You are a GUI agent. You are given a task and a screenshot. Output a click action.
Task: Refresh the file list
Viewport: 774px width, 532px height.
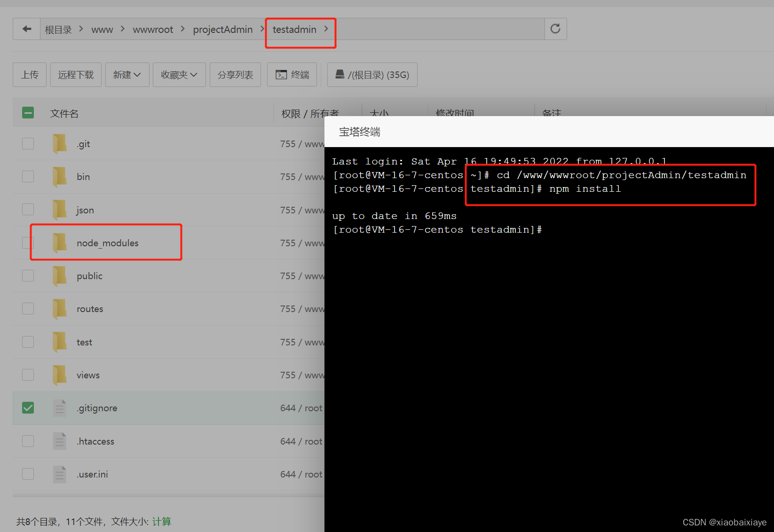pyautogui.click(x=555, y=29)
